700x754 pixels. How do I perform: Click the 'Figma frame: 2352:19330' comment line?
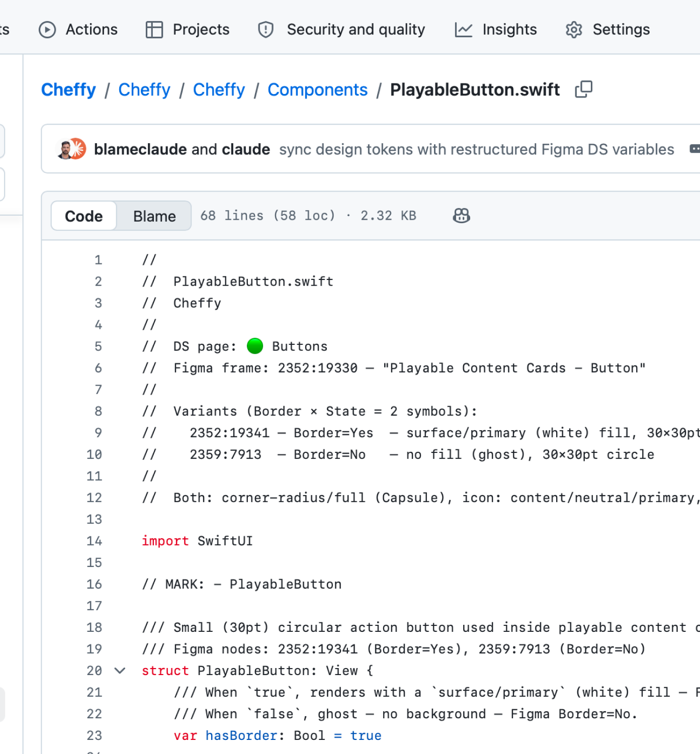click(394, 368)
